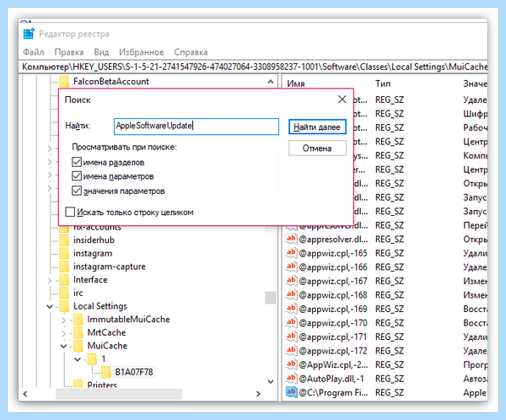Viewport: 506px width, 420px height.
Task: Select the @AutoPlay.dll,-1 value name
Action: (x=331, y=379)
